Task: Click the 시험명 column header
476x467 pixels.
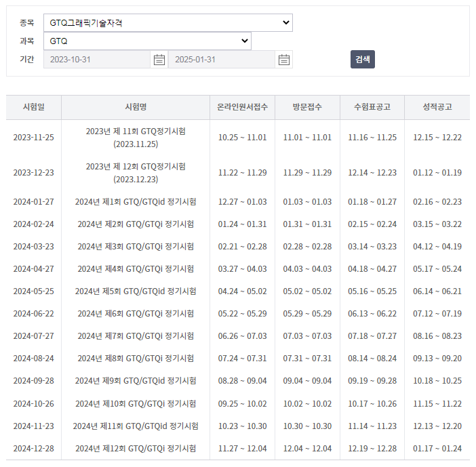Action: point(136,107)
